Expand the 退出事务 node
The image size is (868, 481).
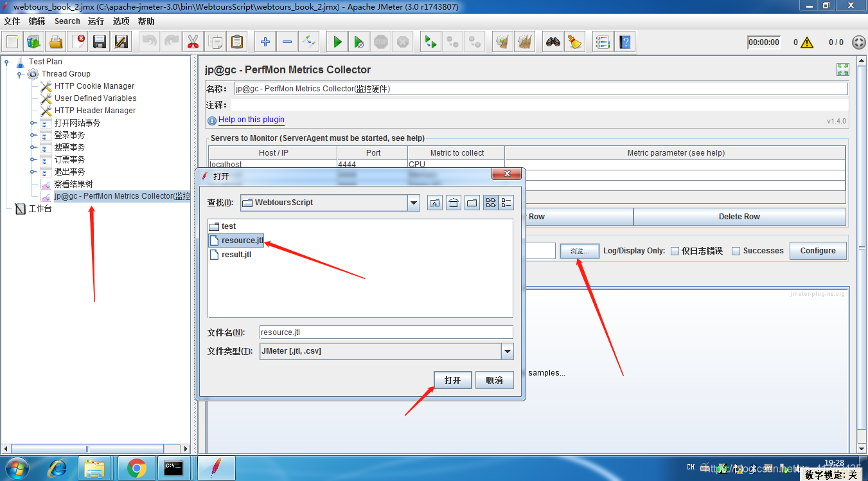(x=33, y=172)
